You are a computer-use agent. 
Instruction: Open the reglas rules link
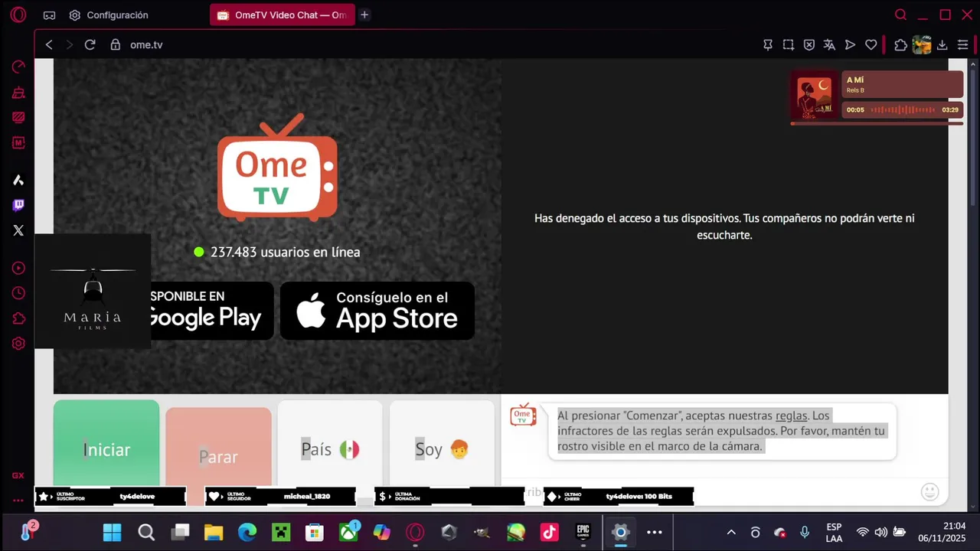click(791, 416)
